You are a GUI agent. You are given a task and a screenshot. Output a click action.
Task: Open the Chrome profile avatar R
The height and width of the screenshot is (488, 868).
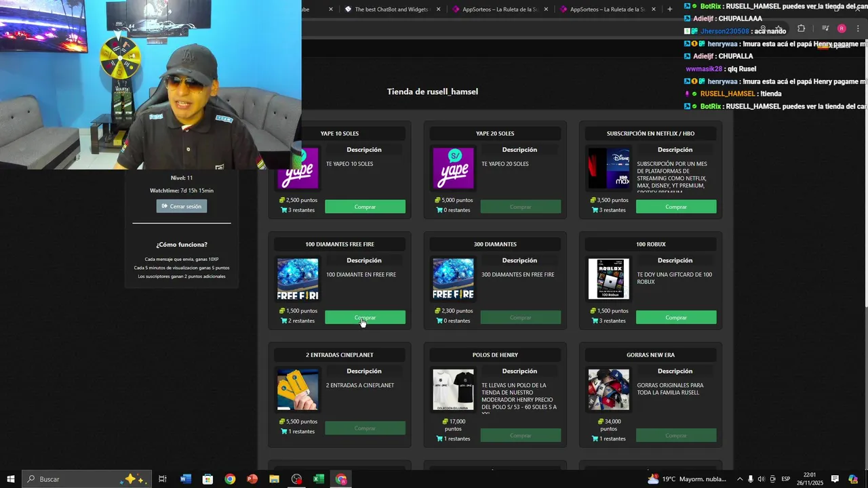tap(842, 28)
